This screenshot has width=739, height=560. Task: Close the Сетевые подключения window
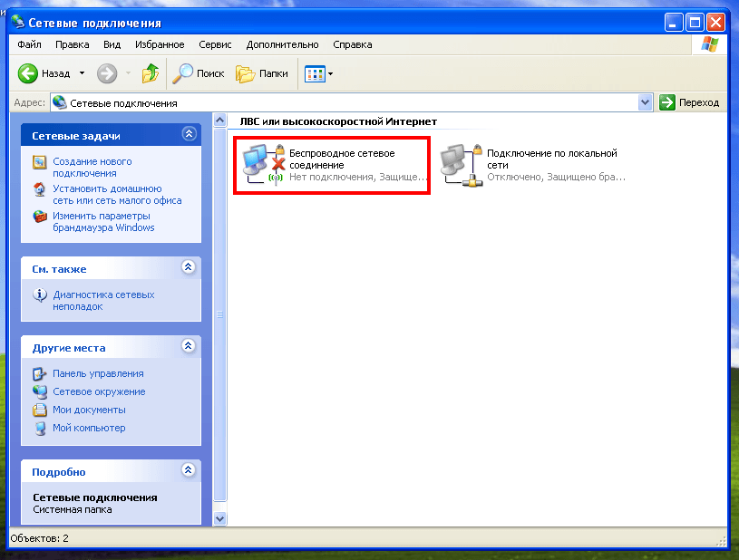tap(716, 22)
